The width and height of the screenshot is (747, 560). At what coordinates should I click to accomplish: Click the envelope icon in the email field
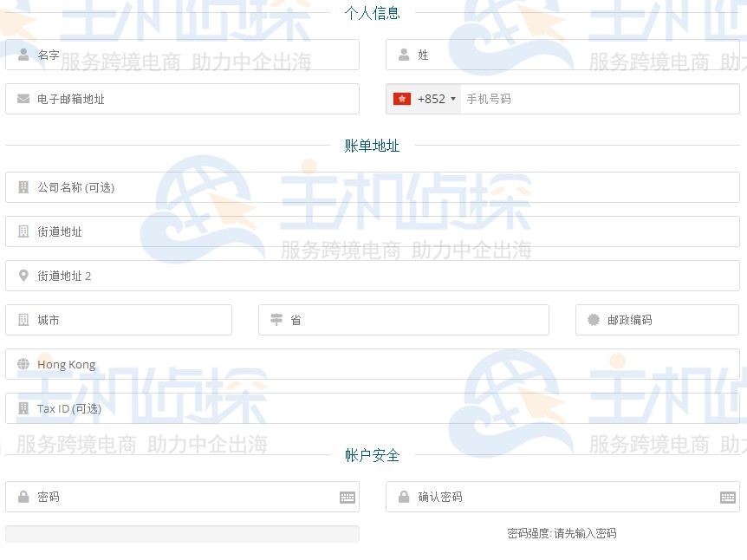(x=22, y=99)
